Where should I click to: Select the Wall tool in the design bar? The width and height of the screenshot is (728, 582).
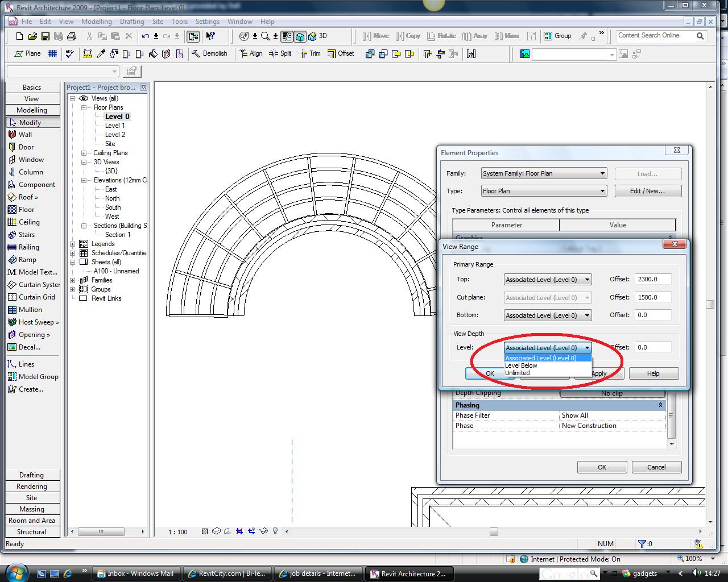(25, 135)
